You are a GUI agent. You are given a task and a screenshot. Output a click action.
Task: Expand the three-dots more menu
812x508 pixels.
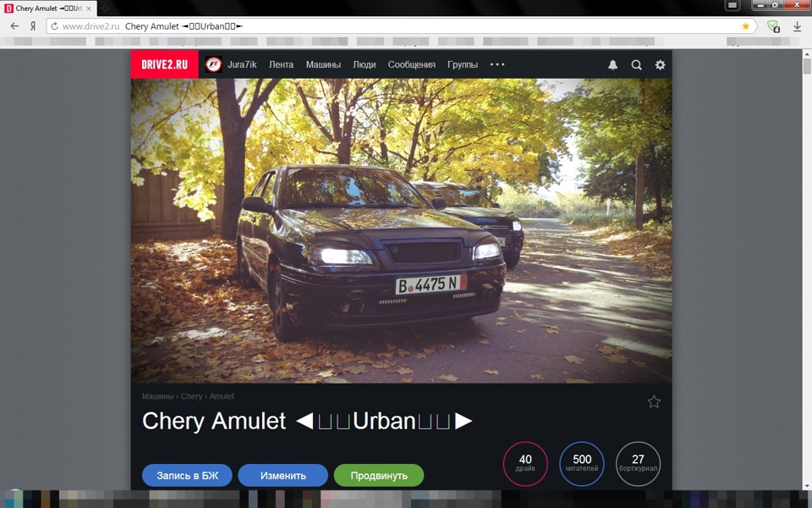click(x=497, y=64)
